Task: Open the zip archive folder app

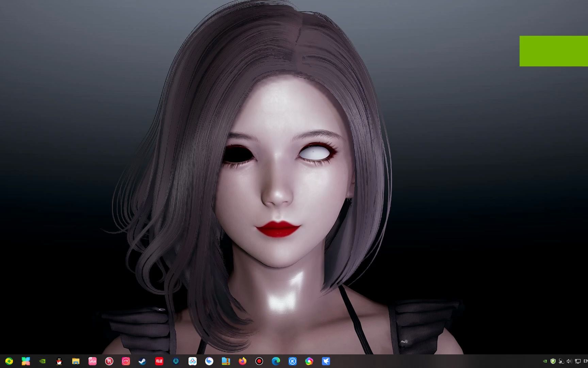Action: point(226,361)
